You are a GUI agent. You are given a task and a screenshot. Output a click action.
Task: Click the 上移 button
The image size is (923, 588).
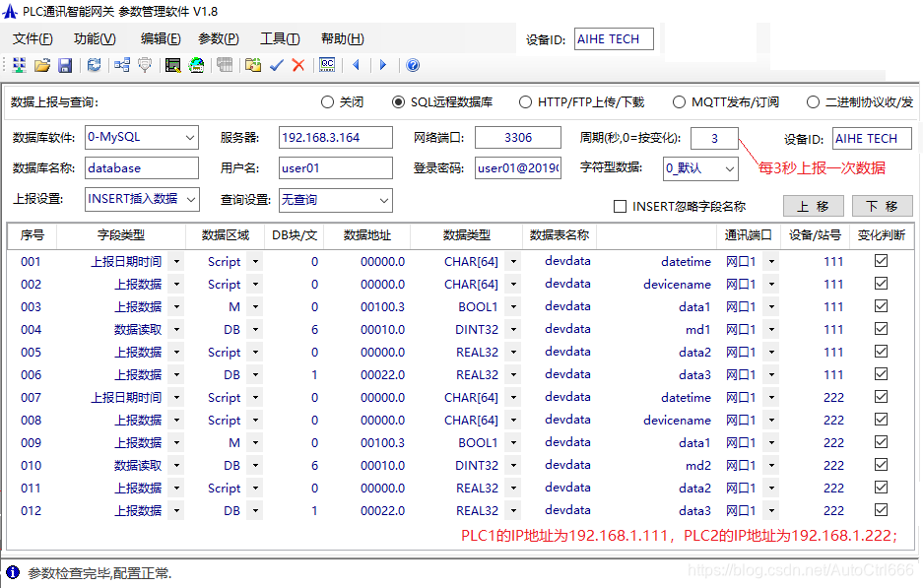pyautogui.click(x=813, y=207)
